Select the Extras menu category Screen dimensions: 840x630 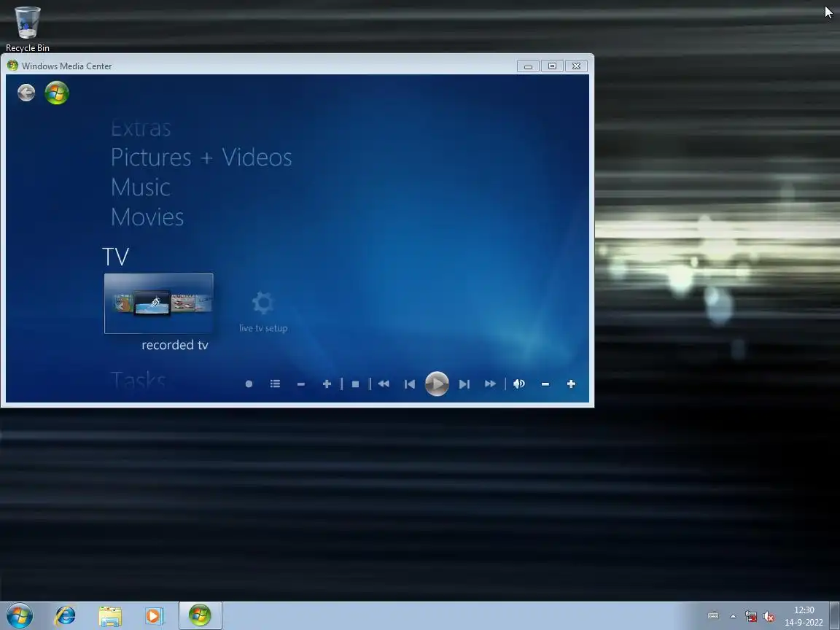tap(141, 128)
